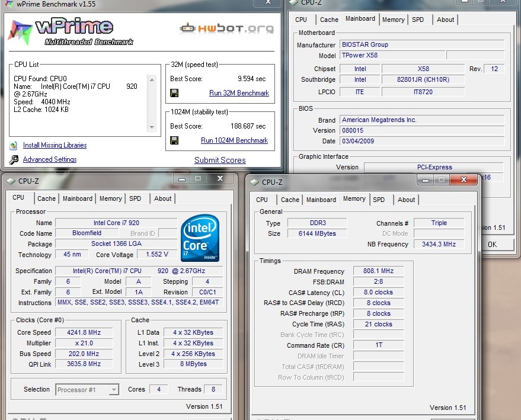This screenshot has width=521, height=420.
Task: Click the Multiplier value x 21.0
Action: tap(84, 343)
